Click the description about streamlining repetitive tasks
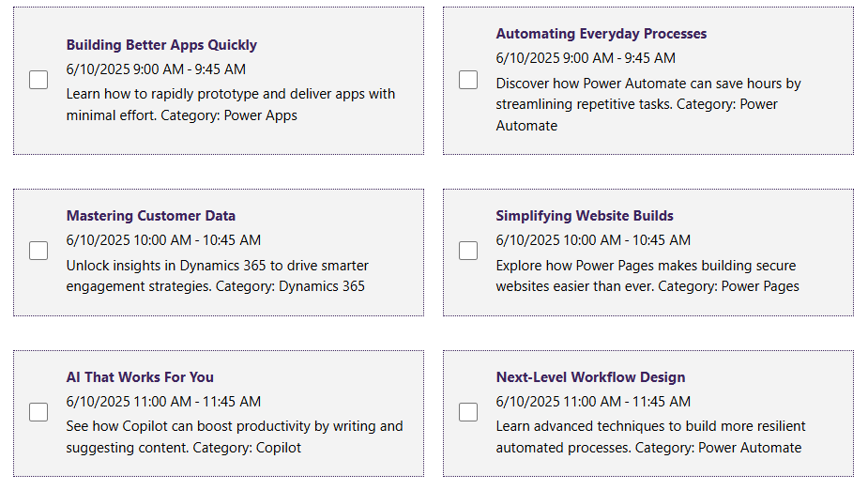The image size is (868, 490). tap(647, 104)
